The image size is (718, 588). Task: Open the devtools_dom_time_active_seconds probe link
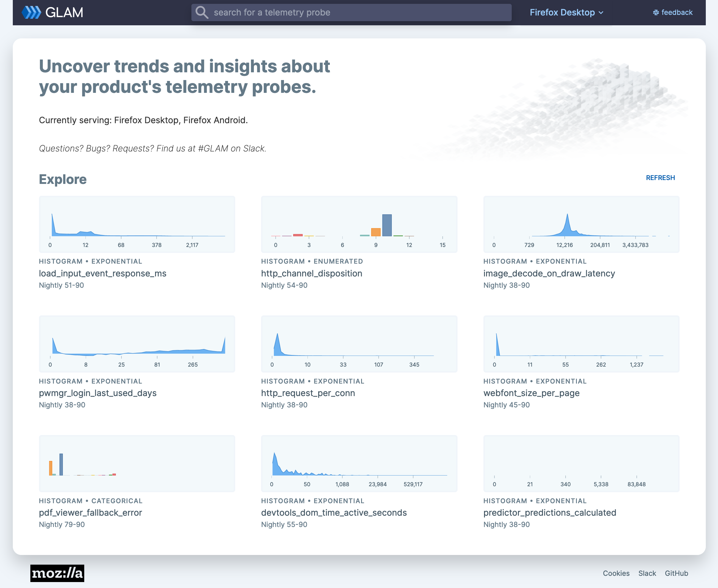[x=334, y=512]
